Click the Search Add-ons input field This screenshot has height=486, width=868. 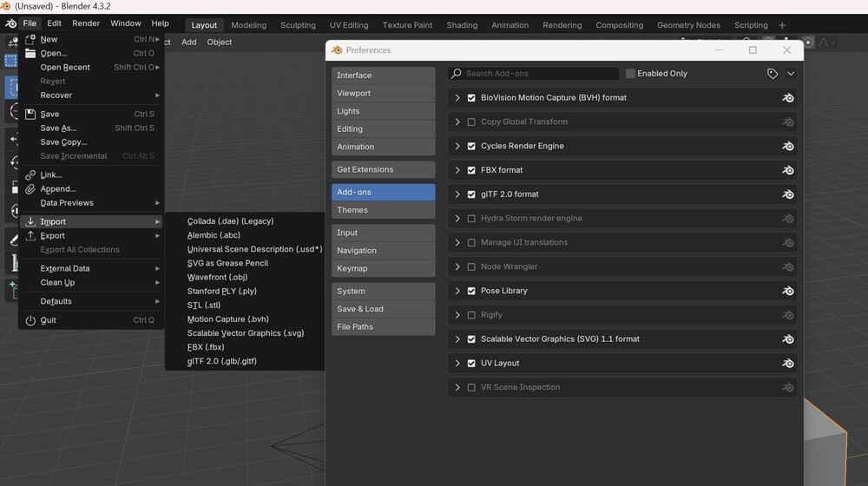pyautogui.click(x=534, y=74)
